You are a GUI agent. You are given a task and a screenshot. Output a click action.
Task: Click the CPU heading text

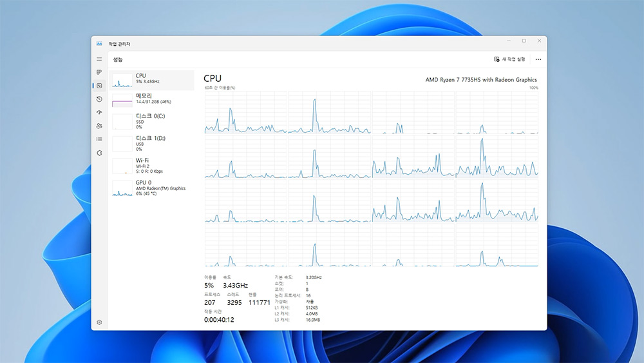(x=213, y=79)
